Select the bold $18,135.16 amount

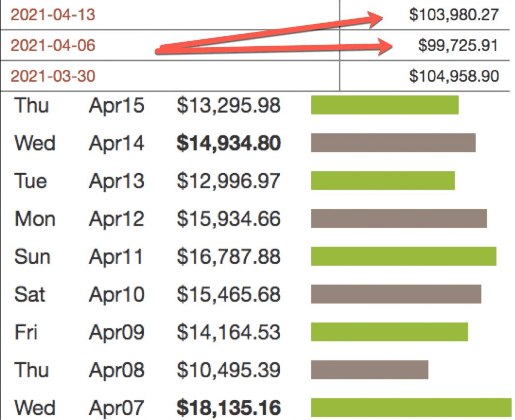pyautogui.click(x=229, y=408)
